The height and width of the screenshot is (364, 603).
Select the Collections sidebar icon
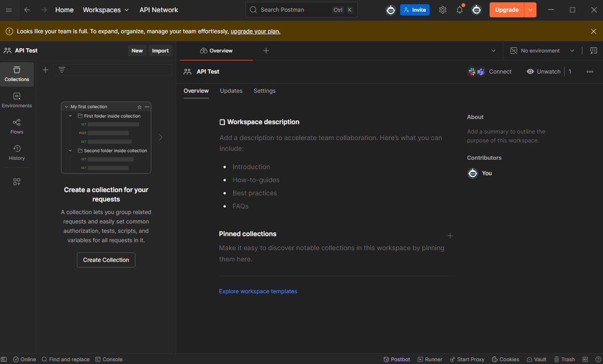pyautogui.click(x=17, y=74)
